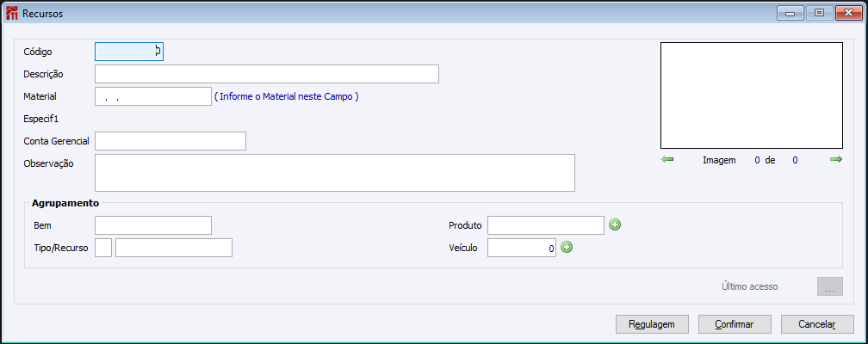Click into the Descrição text field
868x344 pixels.
coord(267,74)
